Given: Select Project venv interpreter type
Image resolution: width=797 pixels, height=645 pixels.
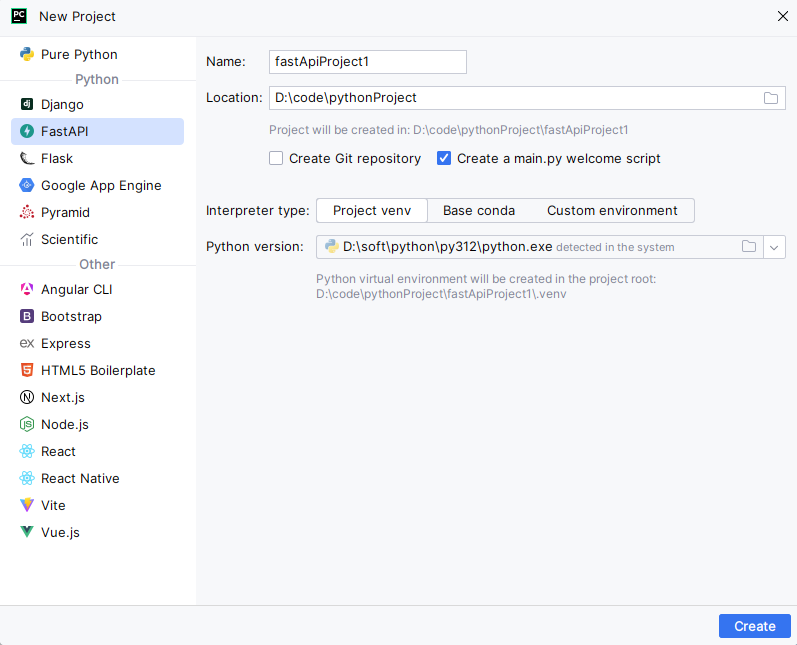Looking at the screenshot, I should [372, 210].
